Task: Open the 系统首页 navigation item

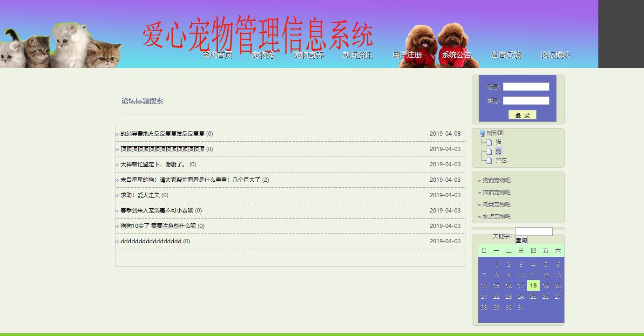Action: pyautogui.click(x=217, y=55)
